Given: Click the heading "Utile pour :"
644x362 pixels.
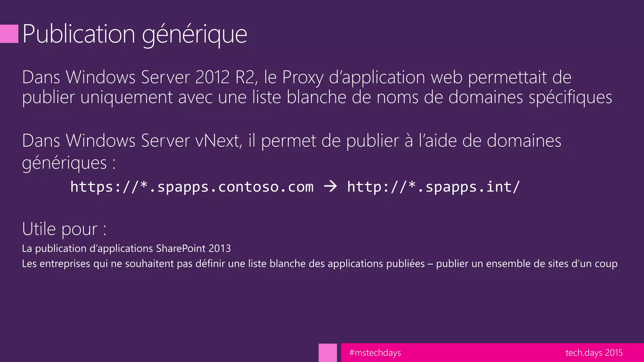Looking at the screenshot, I should click(x=64, y=229).
